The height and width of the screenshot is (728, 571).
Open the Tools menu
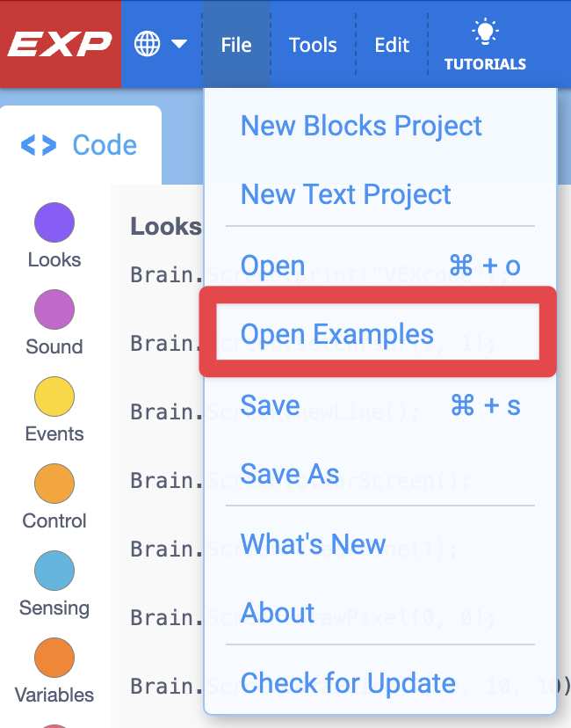(x=313, y=45)
